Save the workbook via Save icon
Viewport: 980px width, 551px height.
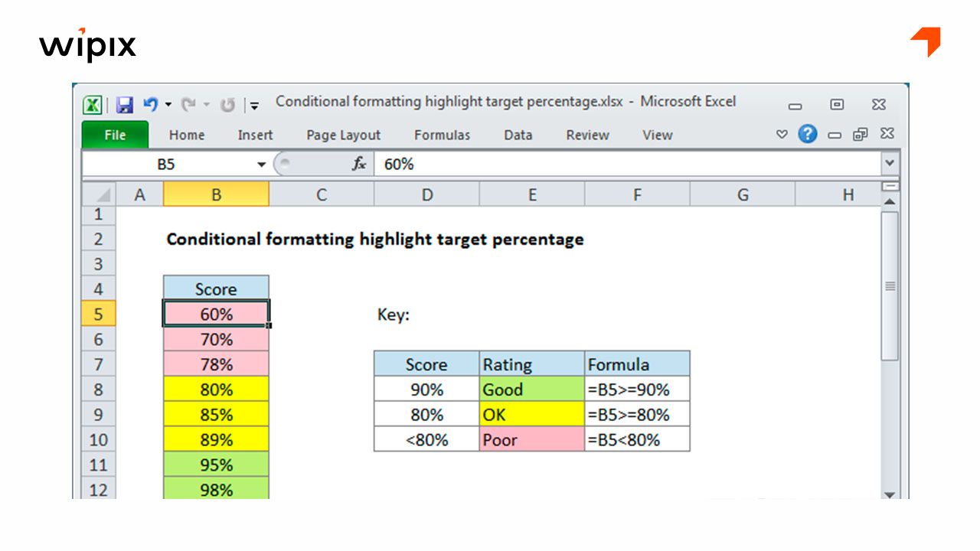(125, 105)
